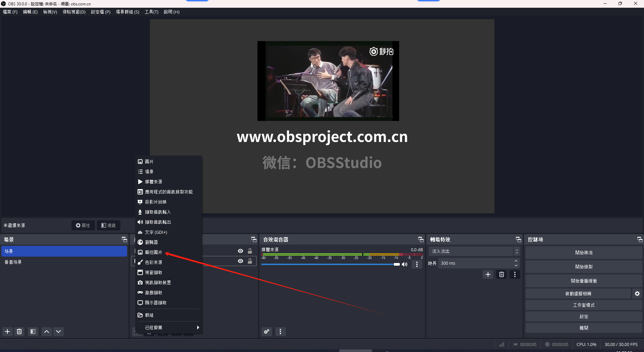Float the 場景 dock panel
The width and height of the screenshot is (644, 352).
point(124,239)
